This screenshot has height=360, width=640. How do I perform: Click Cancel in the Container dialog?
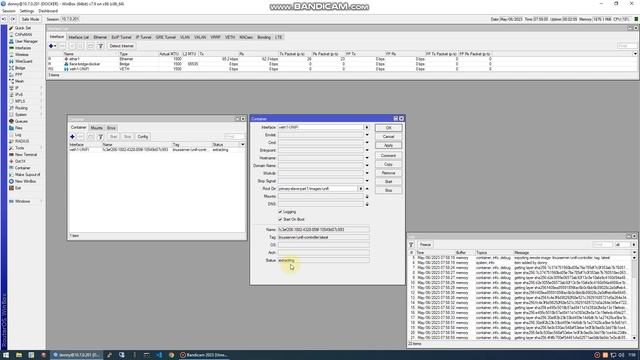(388, 137)
